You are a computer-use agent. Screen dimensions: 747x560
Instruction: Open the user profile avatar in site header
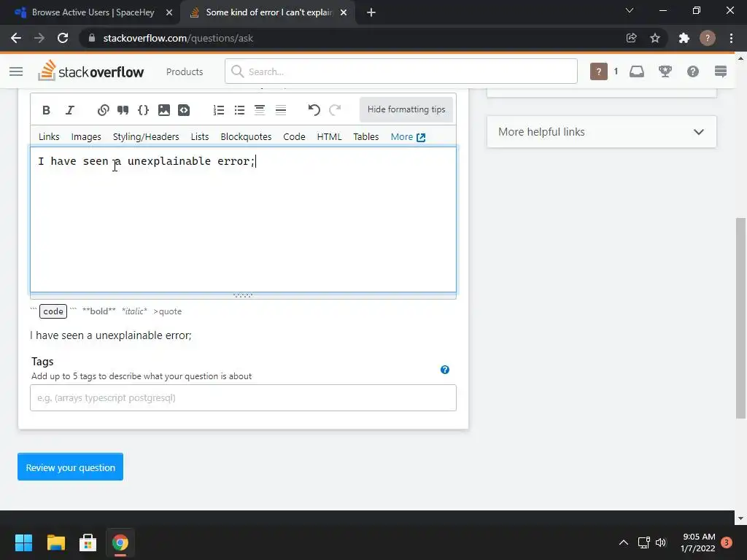599,71
